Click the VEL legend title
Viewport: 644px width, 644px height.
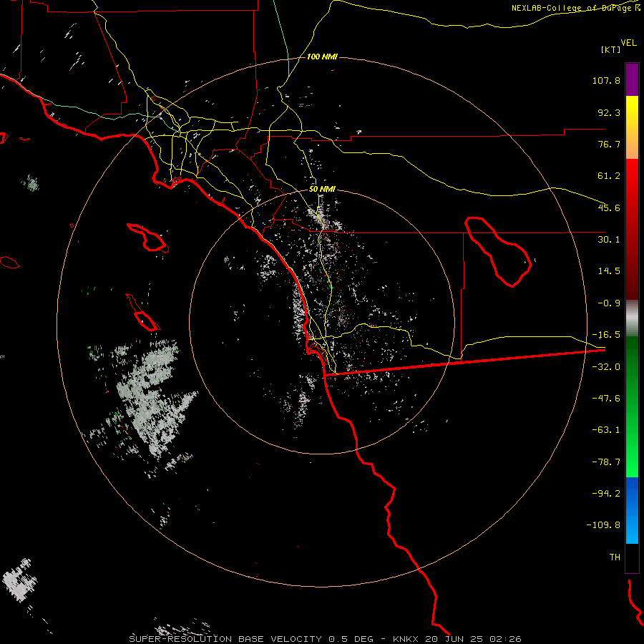pyautogui.click(x=628, y=43)
